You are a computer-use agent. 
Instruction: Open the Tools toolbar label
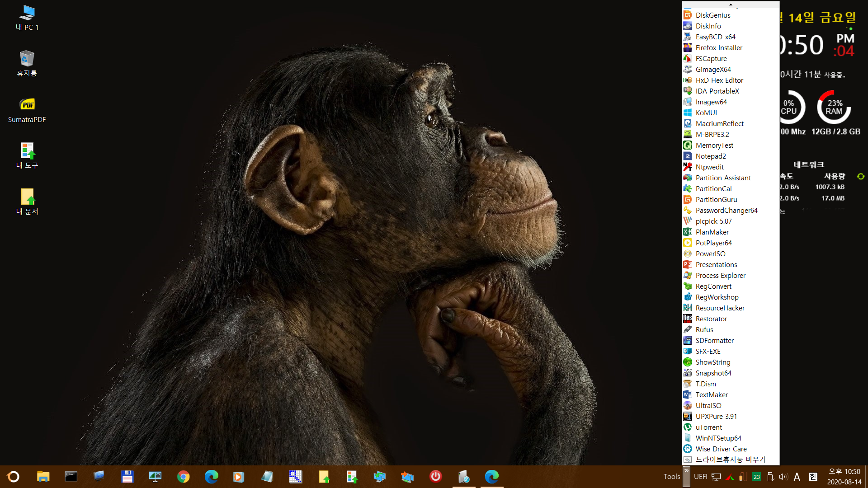pyautogui.click(x=671, y=477)
